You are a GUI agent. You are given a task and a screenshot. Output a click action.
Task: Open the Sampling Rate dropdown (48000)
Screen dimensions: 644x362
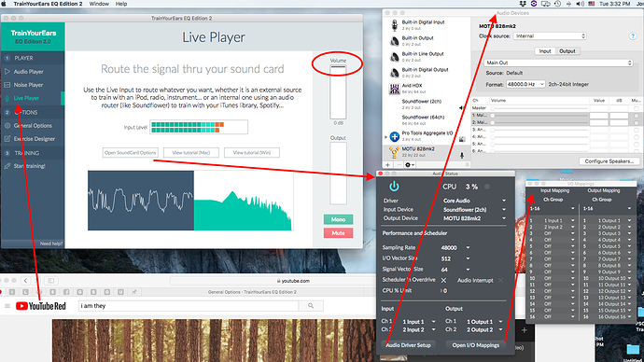tap(455, 248)
